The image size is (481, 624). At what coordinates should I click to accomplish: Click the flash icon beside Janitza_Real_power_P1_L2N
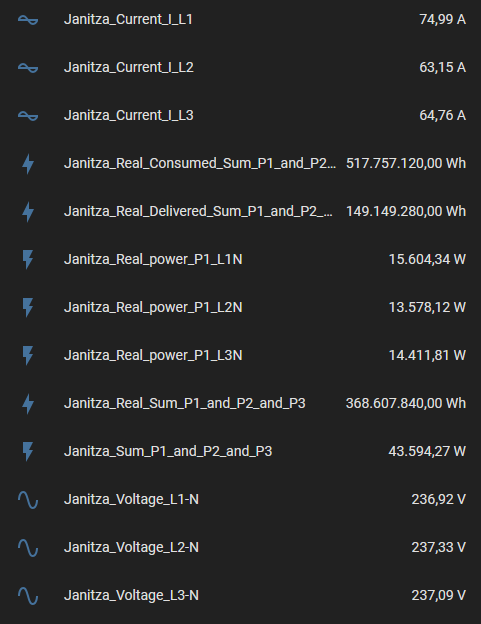pos(28,308)
